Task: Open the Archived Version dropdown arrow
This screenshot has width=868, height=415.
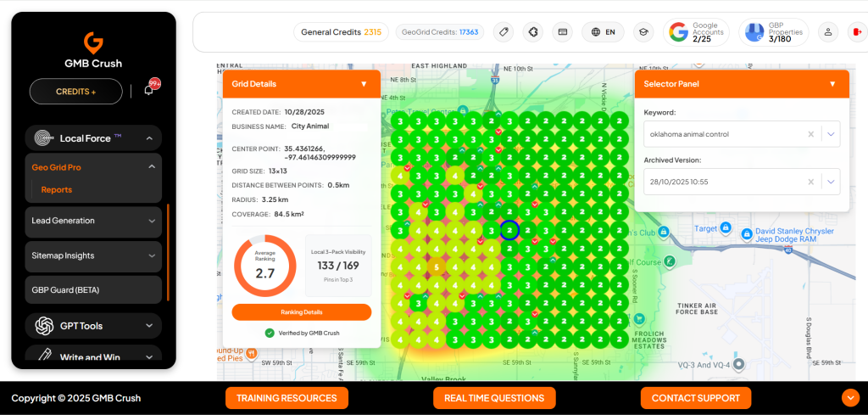Action: click(831, 182)
